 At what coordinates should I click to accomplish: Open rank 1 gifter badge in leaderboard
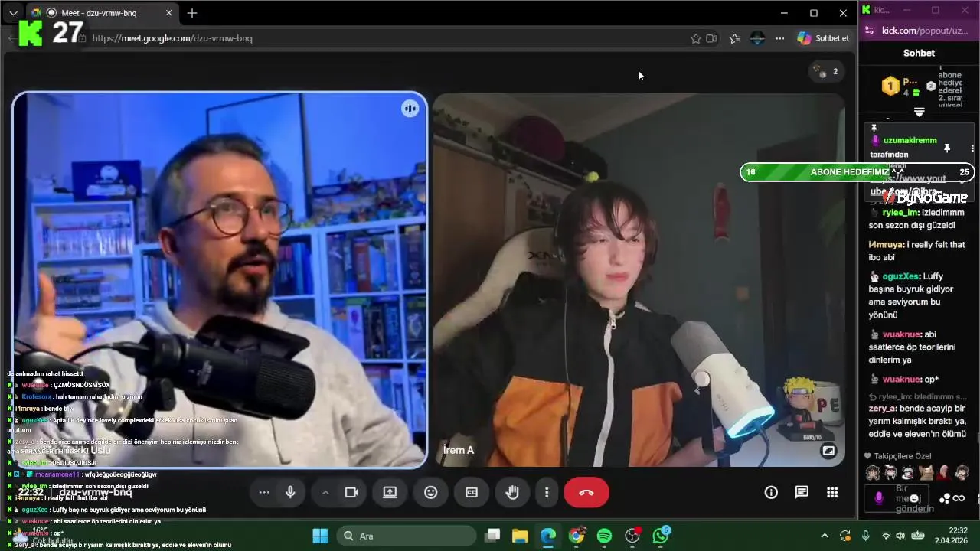pyautogui.click(x=890, y=86)
